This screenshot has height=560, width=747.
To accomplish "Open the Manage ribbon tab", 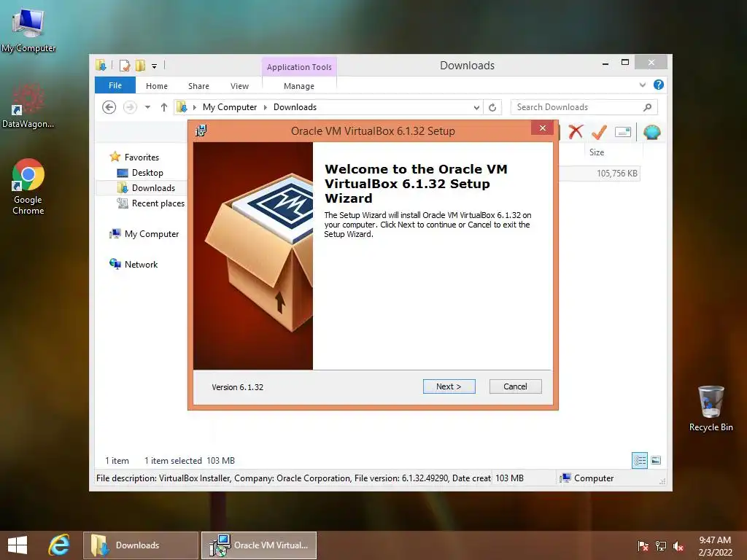I will pos(298,86).
